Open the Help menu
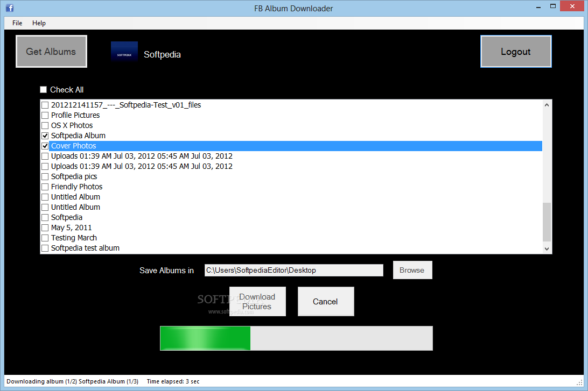The width and height of the screenshot is (588, 391). coord(39,23)
